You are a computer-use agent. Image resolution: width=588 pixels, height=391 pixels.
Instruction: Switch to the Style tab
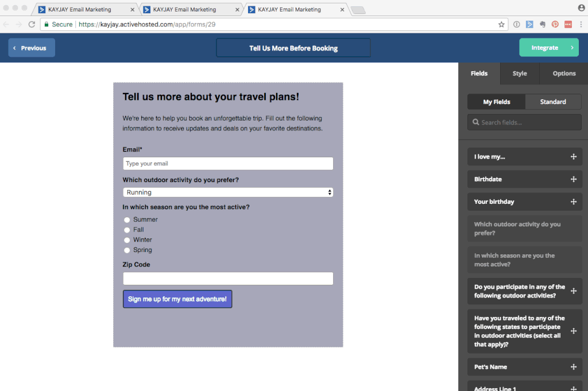click(x=520, y=73)
